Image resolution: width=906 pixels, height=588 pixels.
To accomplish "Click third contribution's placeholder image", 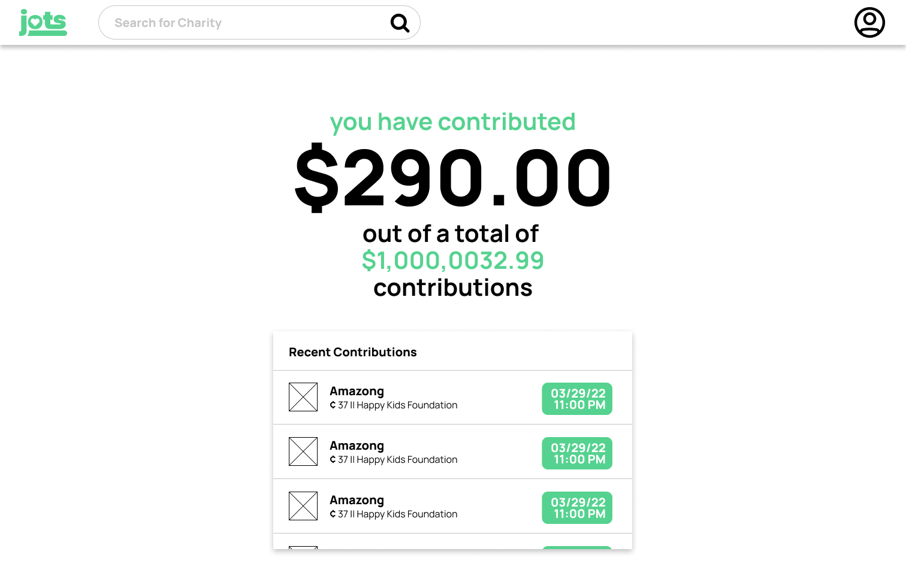I will (303, 506).
